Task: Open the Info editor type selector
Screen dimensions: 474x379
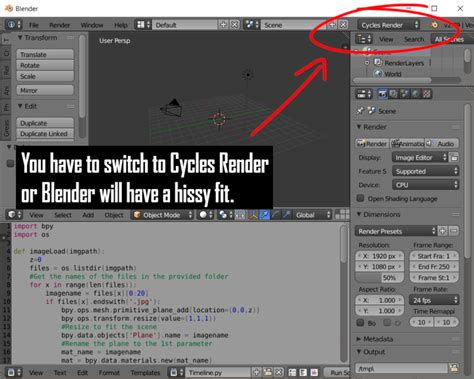Action: [x=14, y=25]
